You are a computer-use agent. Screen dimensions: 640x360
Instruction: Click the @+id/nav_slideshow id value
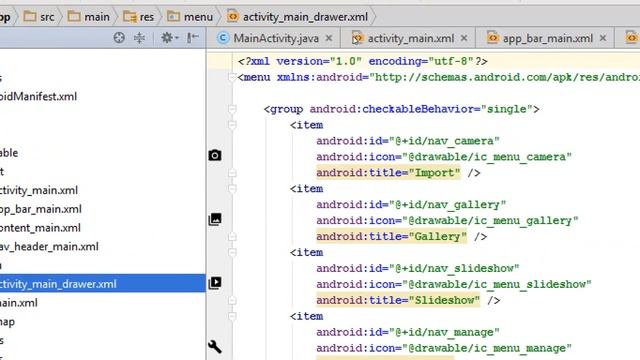454,269
